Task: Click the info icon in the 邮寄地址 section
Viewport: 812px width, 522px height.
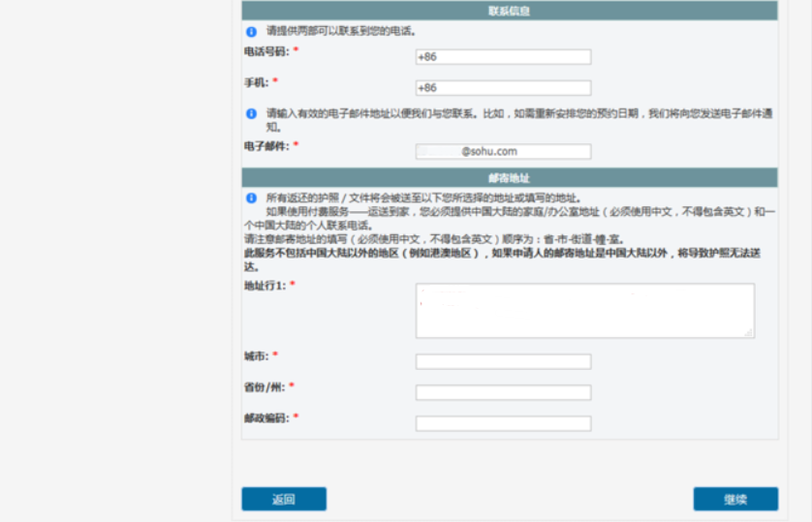Action: (x=251, y=198)
